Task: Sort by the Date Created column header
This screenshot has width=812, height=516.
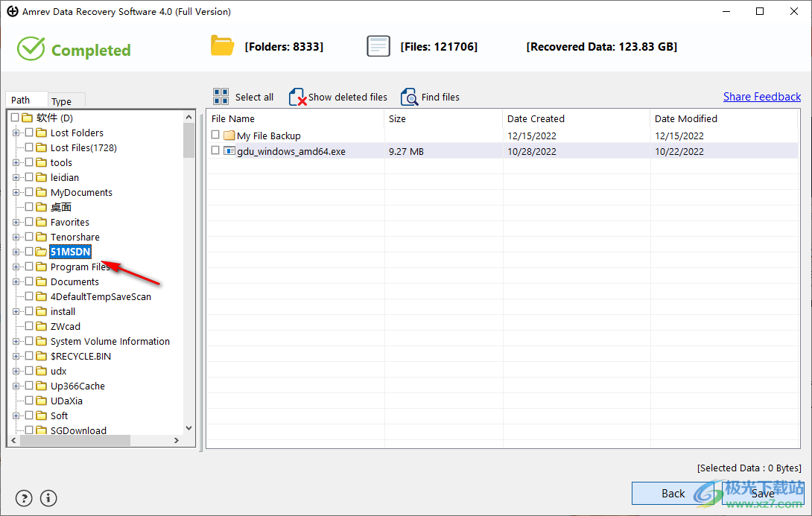Action: 536,118
